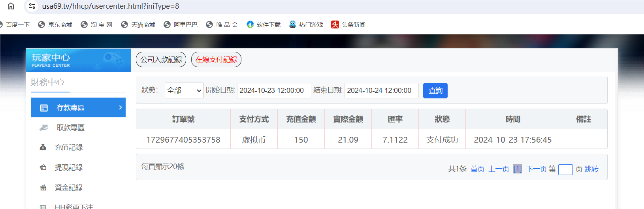This screenshot has height=209, width=644.
Task: Click 下一页 next page link
Action: [x=537, y=169]
